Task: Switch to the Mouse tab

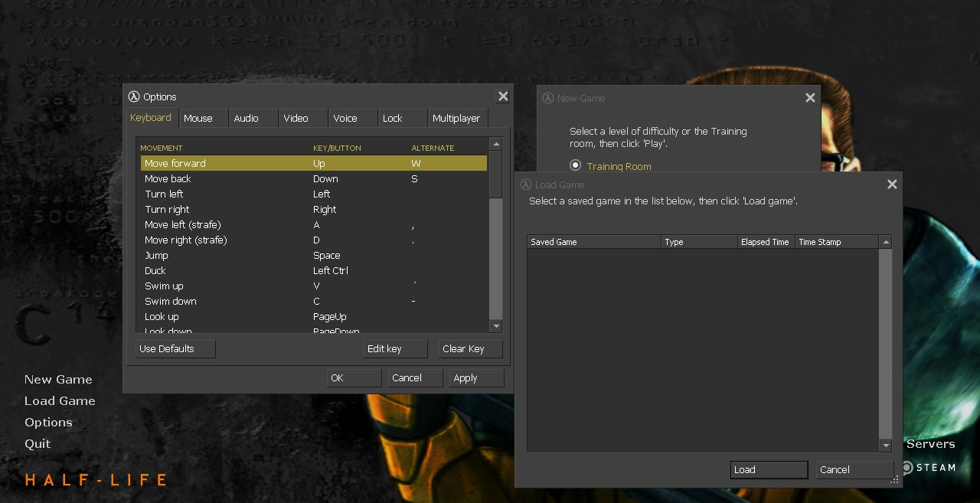Action: click(198, 118)
